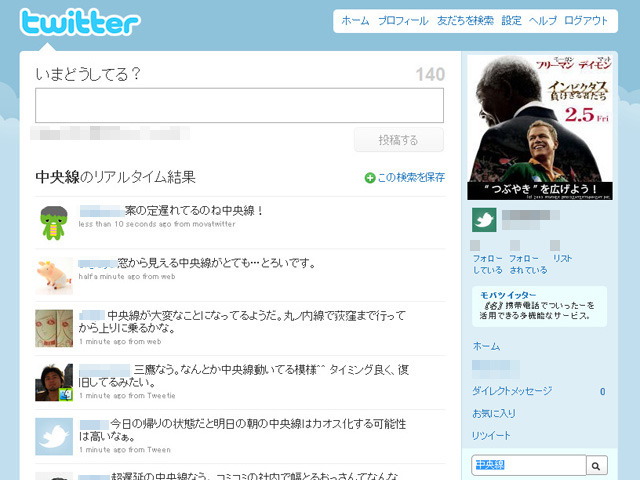Click tweet text 案の定遅れてるのね中央線!

pyautogui.click(x=194, y=211)
